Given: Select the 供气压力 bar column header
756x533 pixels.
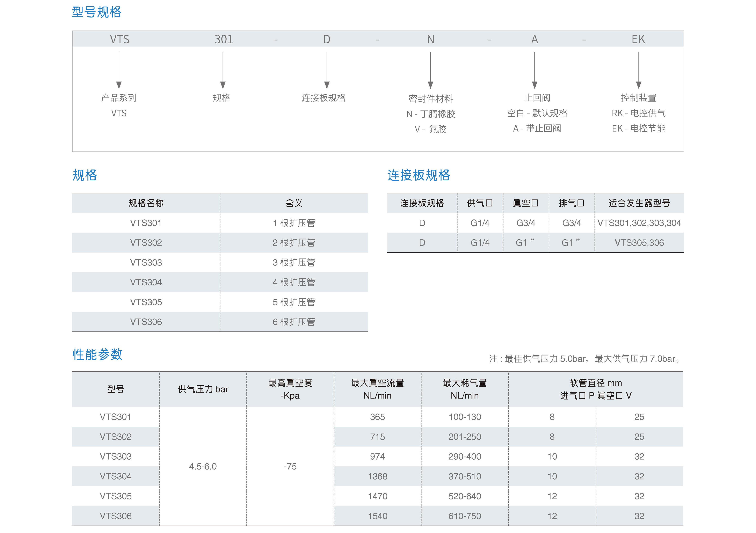Looking at the screenshot, I should pyautogui.click(x=203, y=389).
